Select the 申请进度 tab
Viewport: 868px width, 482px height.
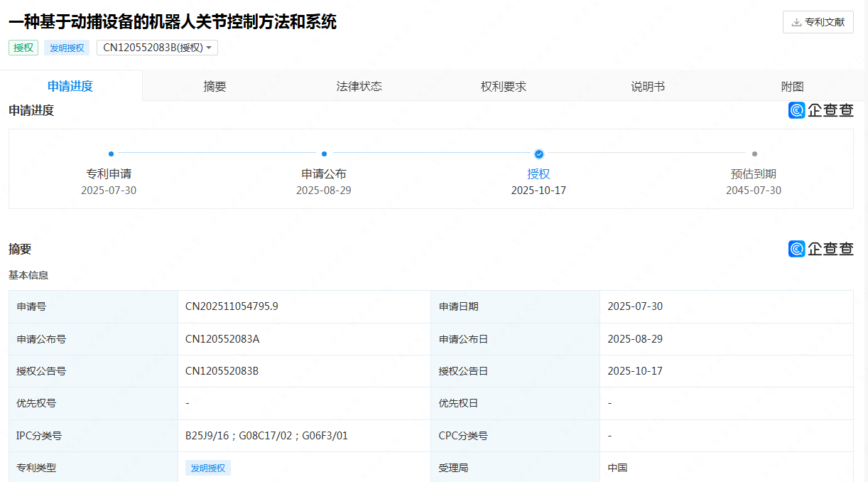click(x=70, y=87)
